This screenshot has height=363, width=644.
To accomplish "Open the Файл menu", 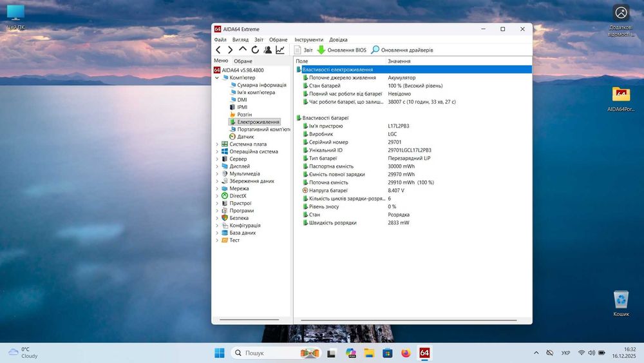I will point(220,39).
